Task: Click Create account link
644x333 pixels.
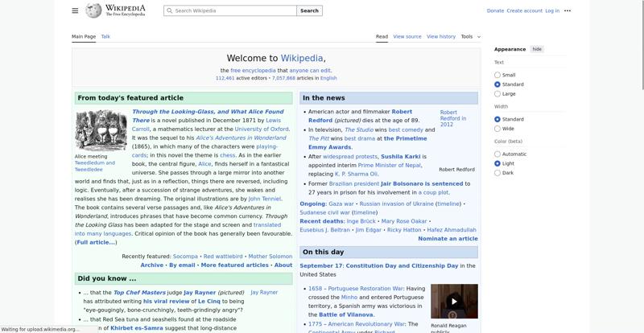Action: pos(525,10)
